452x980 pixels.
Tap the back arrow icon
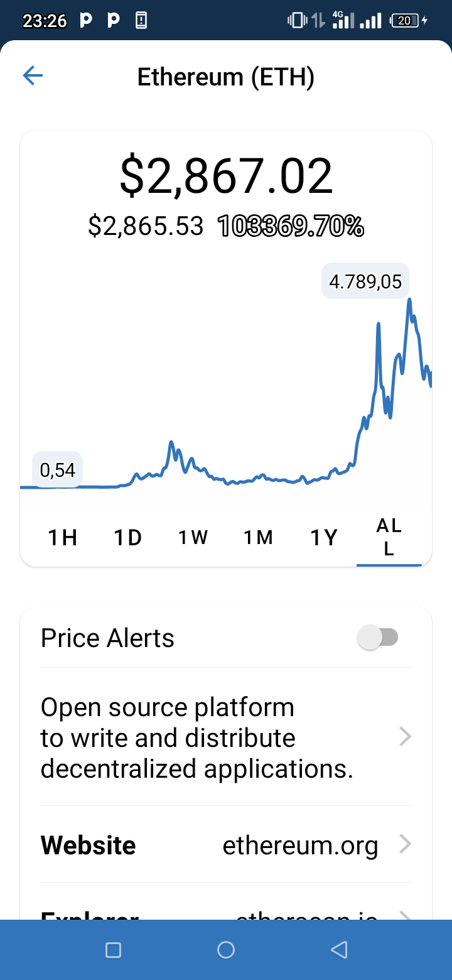coord(33,77)
